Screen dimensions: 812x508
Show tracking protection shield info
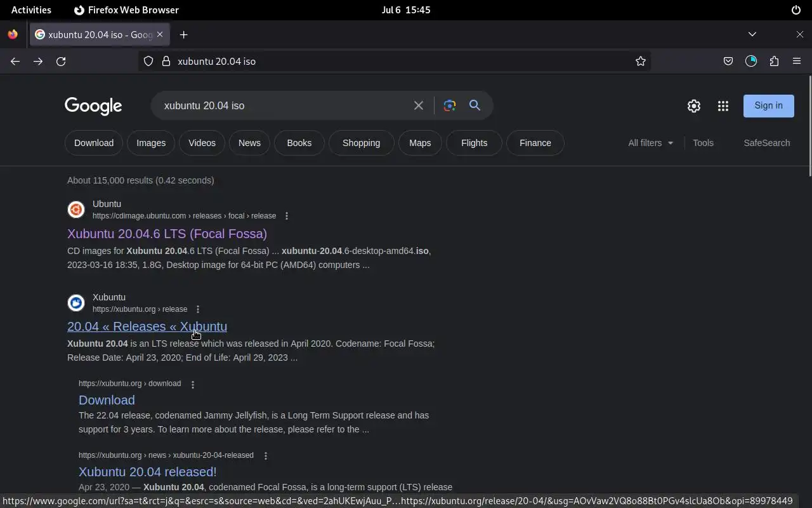(x=148, y=61)
